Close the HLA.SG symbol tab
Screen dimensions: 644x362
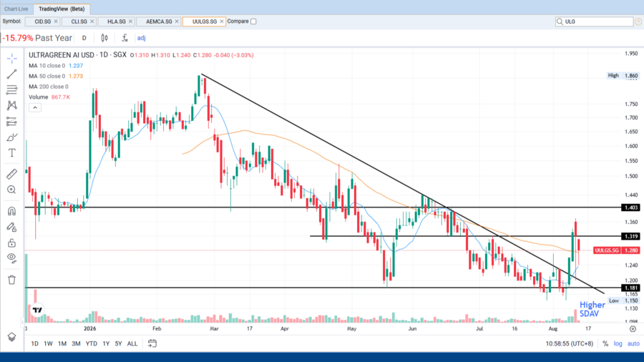pyautogui.click(x=131, y=21)
